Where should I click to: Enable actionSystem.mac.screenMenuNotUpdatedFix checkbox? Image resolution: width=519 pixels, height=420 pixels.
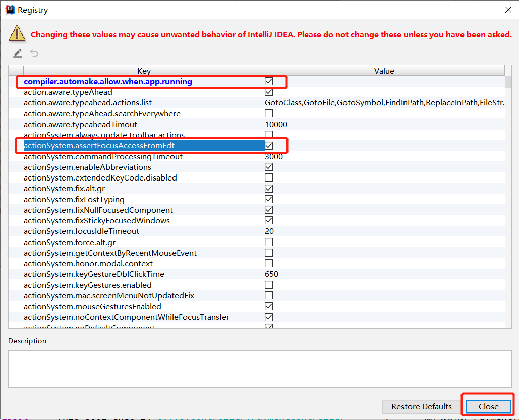coord(269,295)
